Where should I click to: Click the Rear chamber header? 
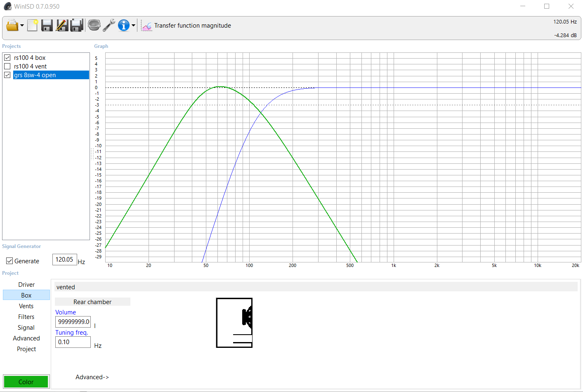(92, 302)
